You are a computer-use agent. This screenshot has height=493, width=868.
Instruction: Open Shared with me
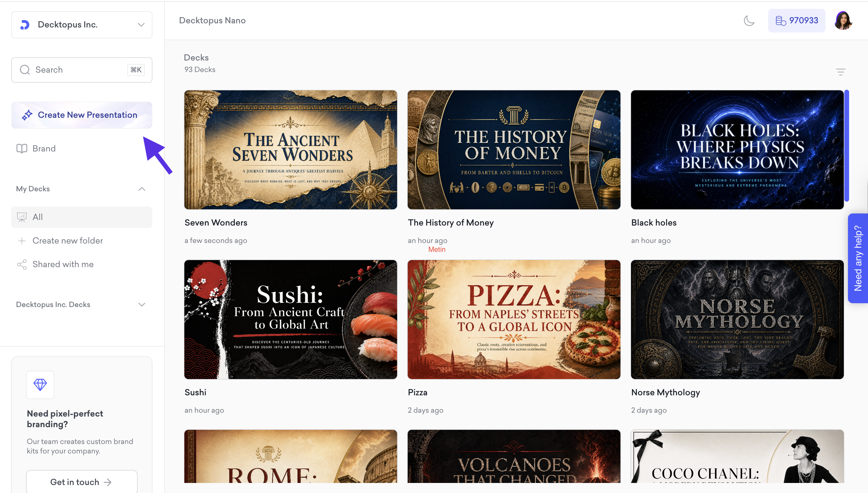pyautogui.click(x=63, y=265)
